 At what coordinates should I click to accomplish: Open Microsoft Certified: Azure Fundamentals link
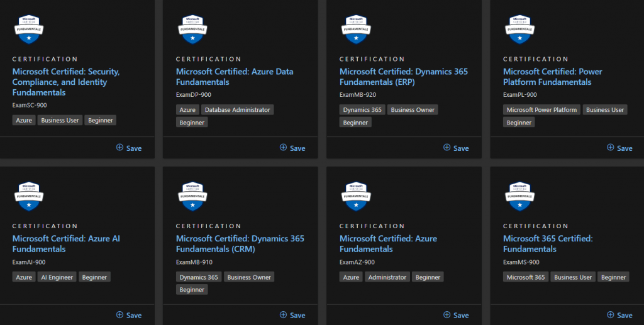click(x=388, y=244)
